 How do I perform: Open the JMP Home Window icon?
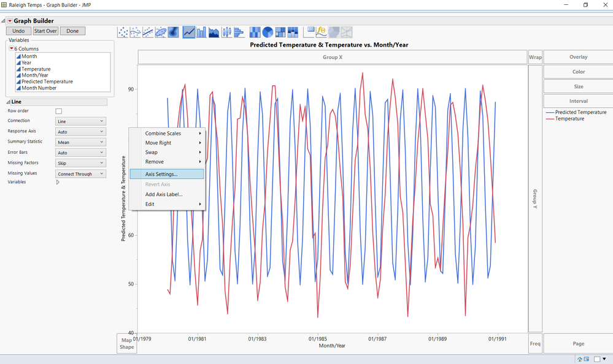(580, 359)
